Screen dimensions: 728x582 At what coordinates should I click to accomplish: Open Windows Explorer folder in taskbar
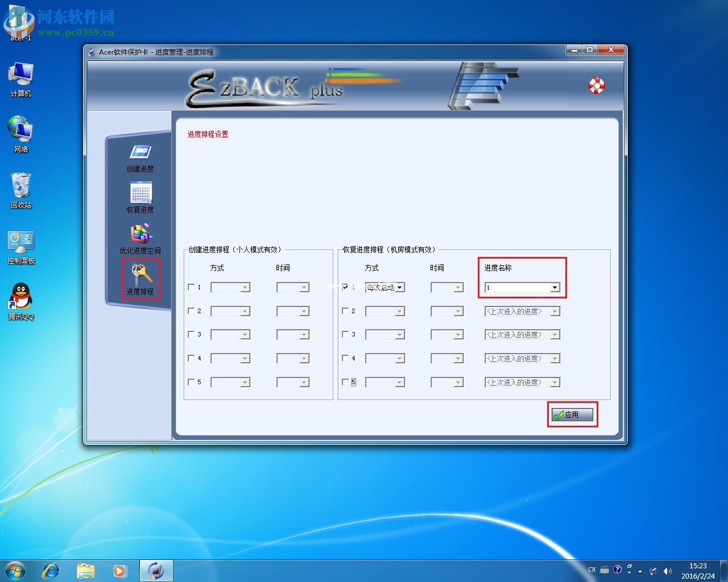[x=85, y=570]
